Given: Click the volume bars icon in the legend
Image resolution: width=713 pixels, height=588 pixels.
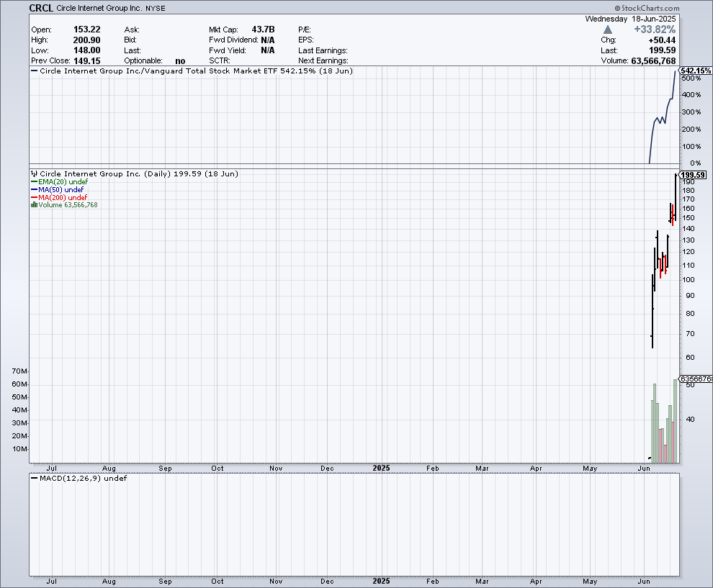Looking at the screenshot, I should tap(34, 205).
